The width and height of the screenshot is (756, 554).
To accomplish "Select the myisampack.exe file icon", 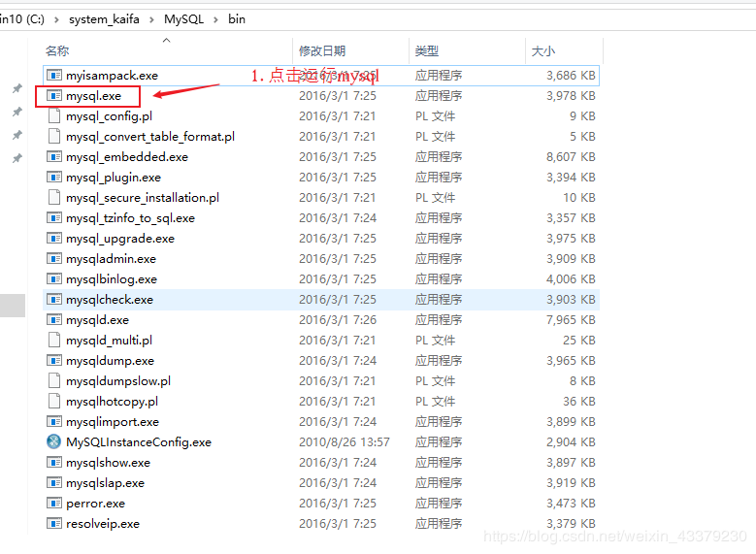I will pos(54,76).
